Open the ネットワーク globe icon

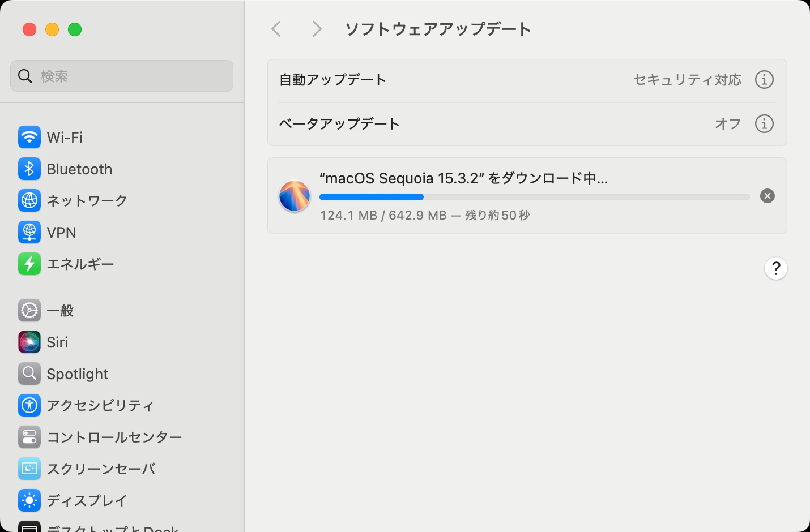pos(29,200)
